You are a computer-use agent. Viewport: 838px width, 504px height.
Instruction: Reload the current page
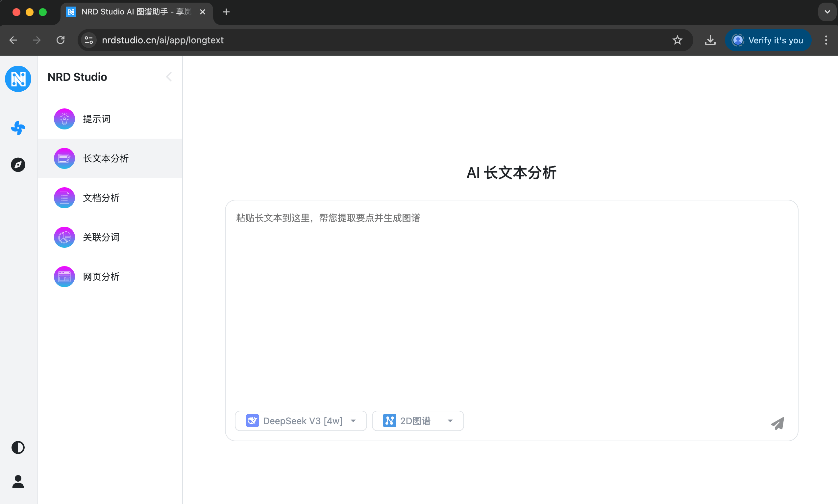click(61, 40)
